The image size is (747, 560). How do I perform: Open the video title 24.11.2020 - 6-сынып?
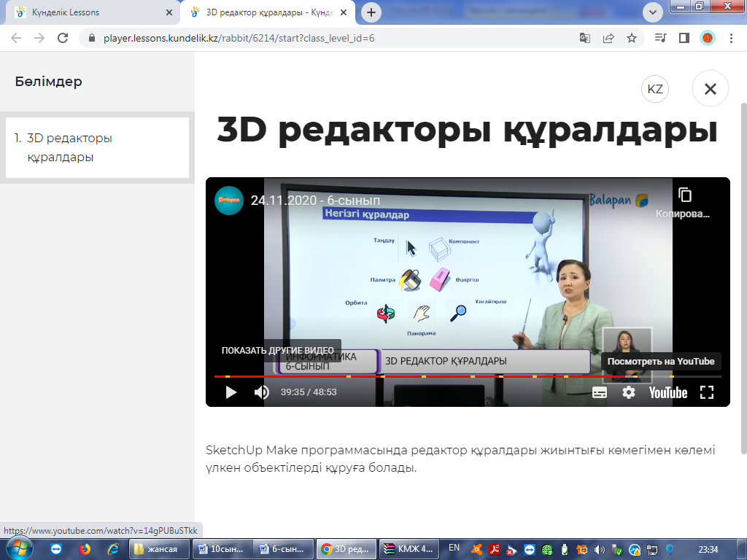point(315,201)
